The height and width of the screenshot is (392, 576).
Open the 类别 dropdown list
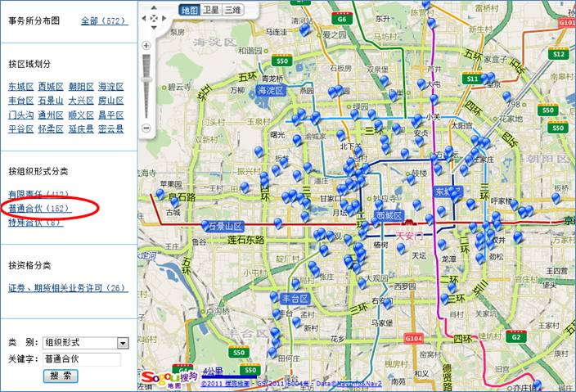coord(123,343)
